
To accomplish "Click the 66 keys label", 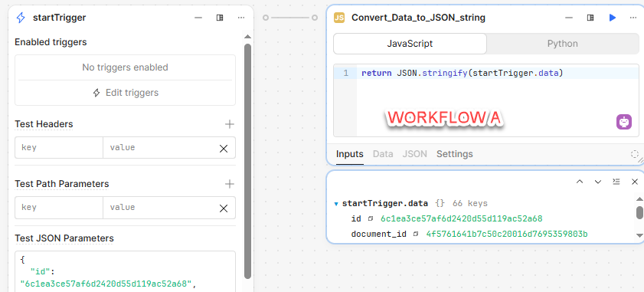I will point(470,204).
